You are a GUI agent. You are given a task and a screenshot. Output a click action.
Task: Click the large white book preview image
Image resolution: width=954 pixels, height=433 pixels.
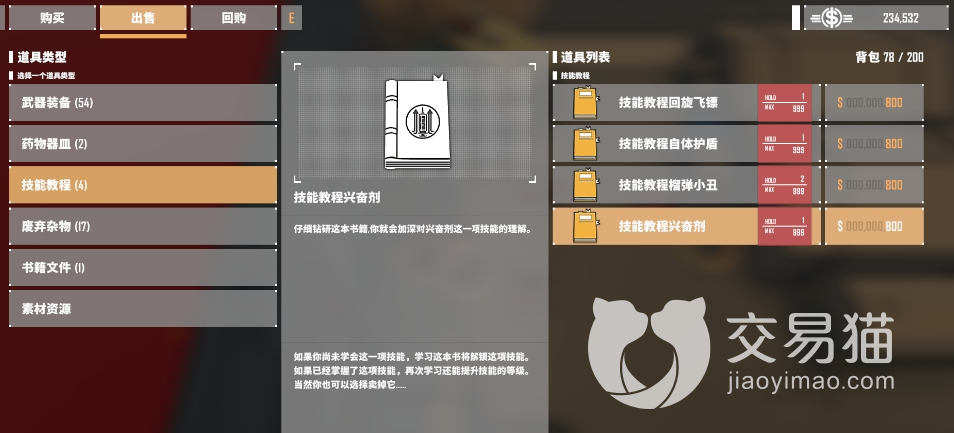pos(417,123)
